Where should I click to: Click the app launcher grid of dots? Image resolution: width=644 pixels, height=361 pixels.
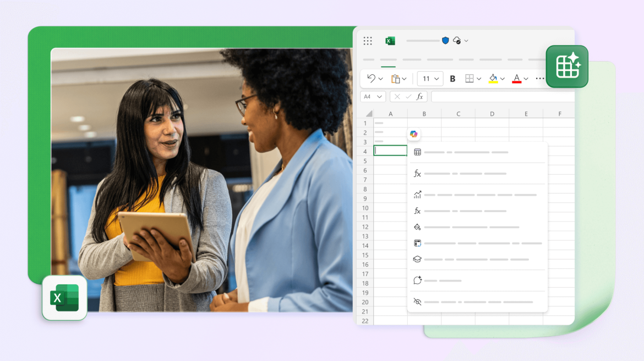click(367, 40)
